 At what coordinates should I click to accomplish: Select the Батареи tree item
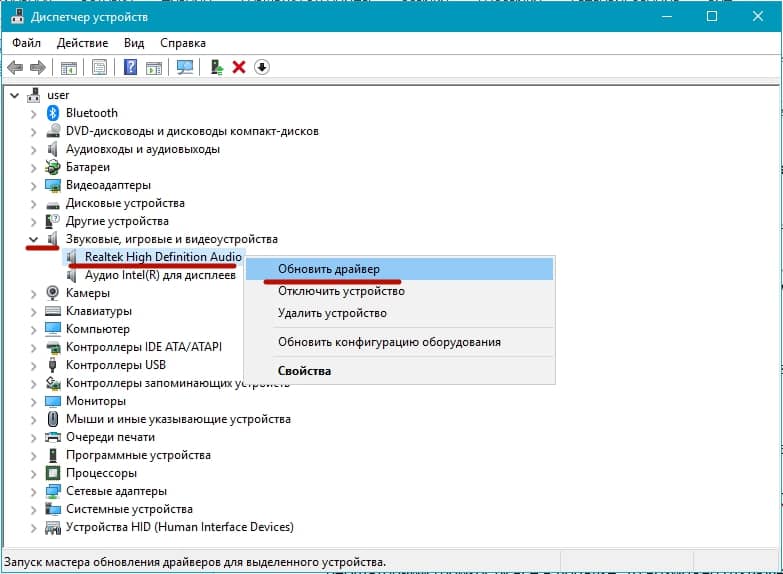88,167
